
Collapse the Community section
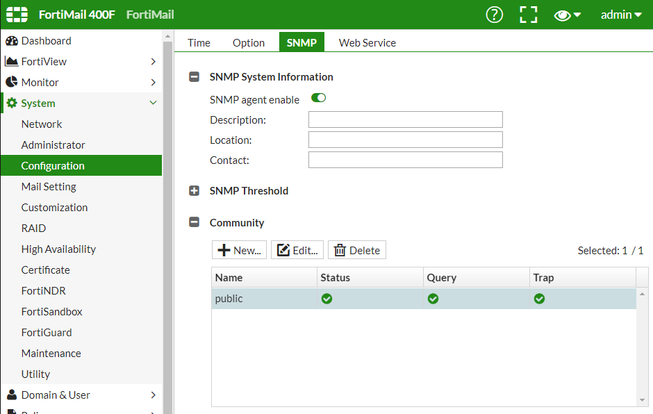pos(194,223)
